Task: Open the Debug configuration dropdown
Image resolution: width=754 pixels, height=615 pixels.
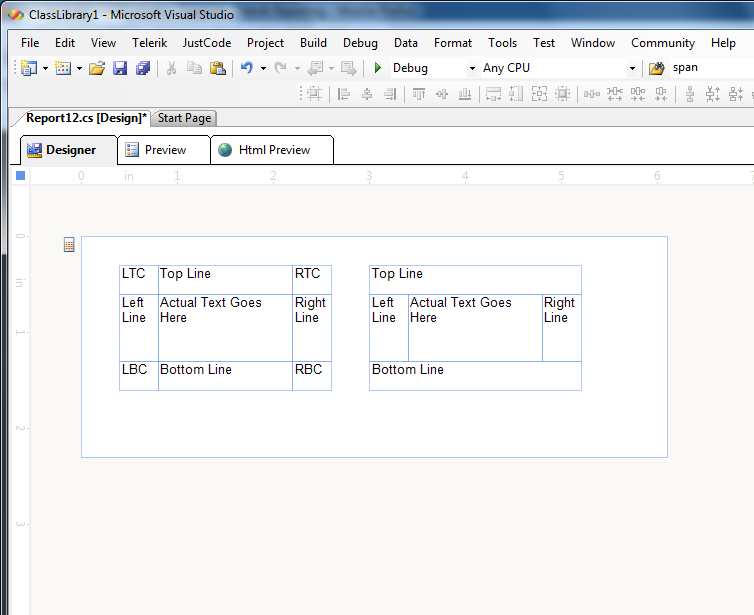Action: pos(472,68)
